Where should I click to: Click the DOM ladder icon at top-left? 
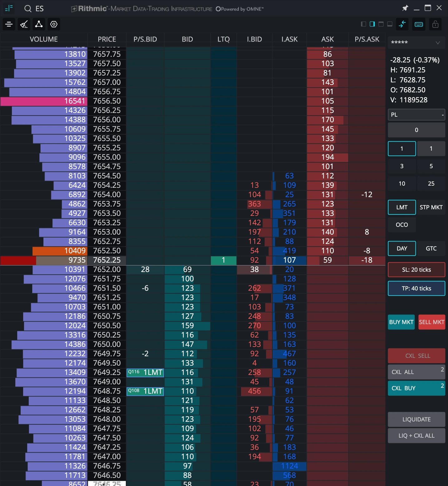[9, 8]
